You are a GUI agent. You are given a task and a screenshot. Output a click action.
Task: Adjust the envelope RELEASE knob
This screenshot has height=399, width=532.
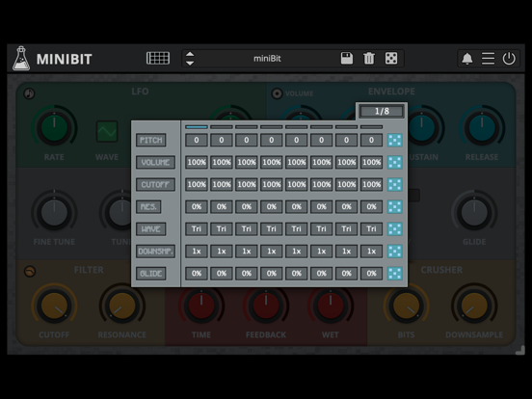click(482, 128)
